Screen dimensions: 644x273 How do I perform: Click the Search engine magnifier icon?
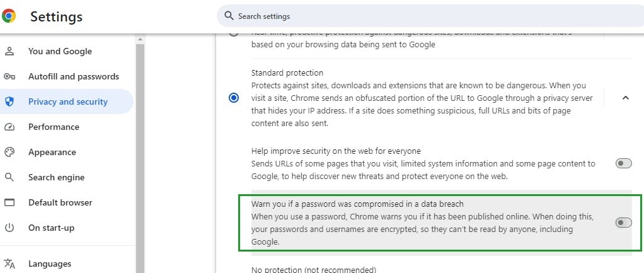tap(9, 177)
